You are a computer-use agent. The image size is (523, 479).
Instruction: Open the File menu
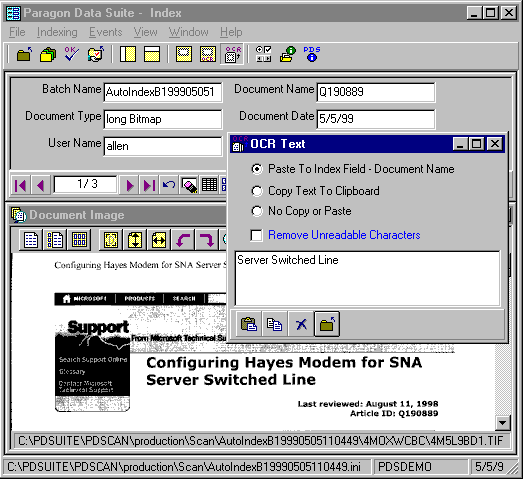pyautogui.click(x=17, y=32)
